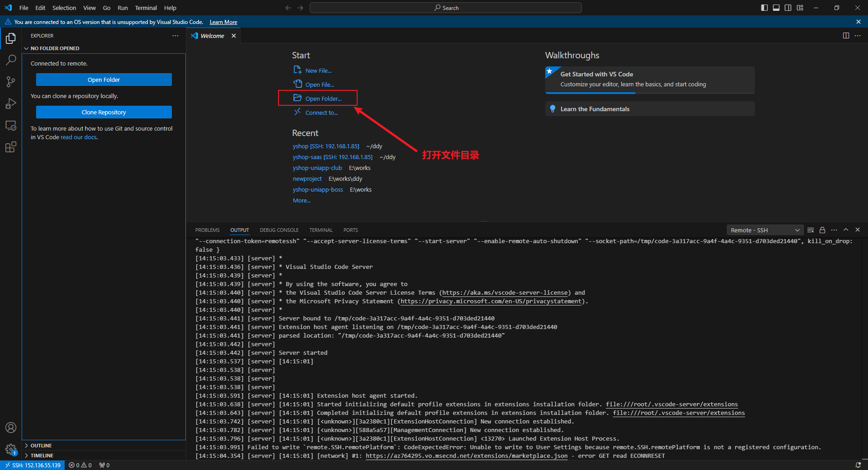Viewport: 868px width, 470px height.
Task: Click forwarded ports indicator in status bar
Action: 104,465
